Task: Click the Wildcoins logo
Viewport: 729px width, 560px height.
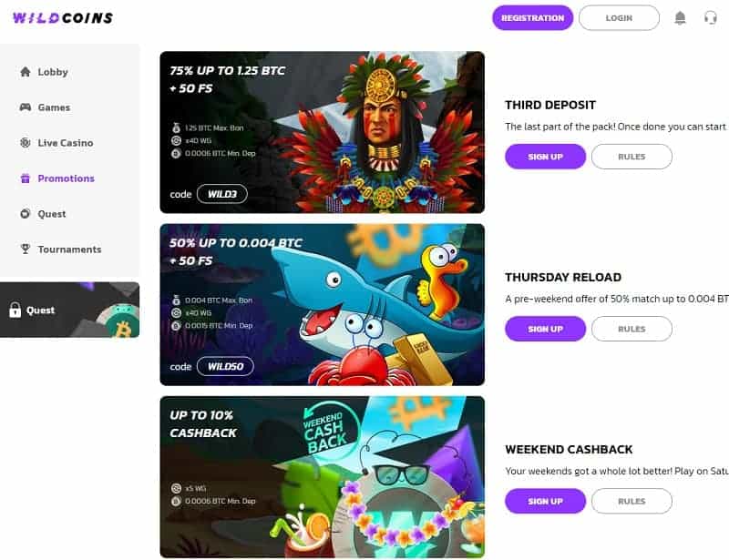Action: click(x=63, y=18)
